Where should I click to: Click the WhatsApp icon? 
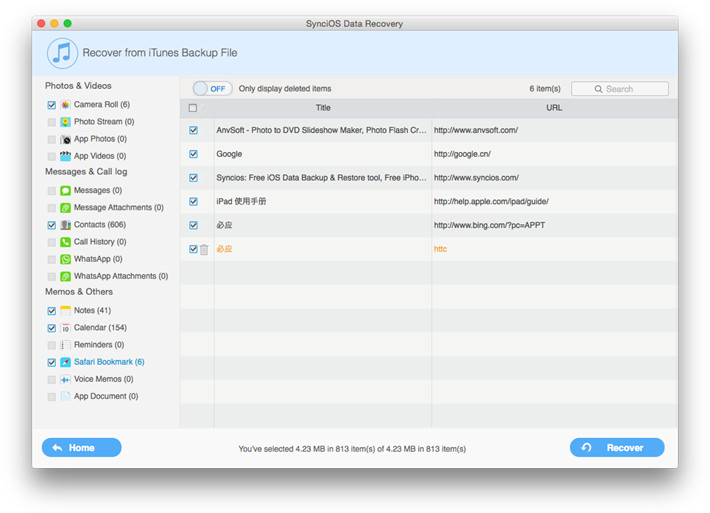click(65, 259)
